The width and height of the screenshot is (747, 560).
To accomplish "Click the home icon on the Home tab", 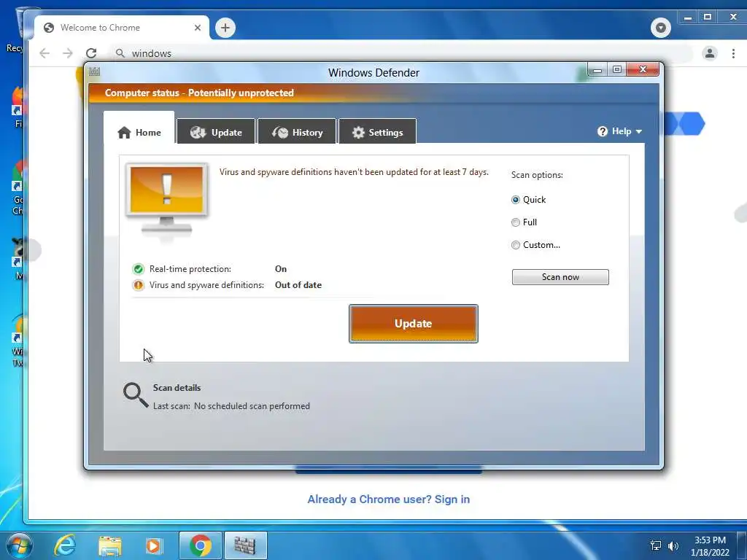I will click(x=124, y=133).
